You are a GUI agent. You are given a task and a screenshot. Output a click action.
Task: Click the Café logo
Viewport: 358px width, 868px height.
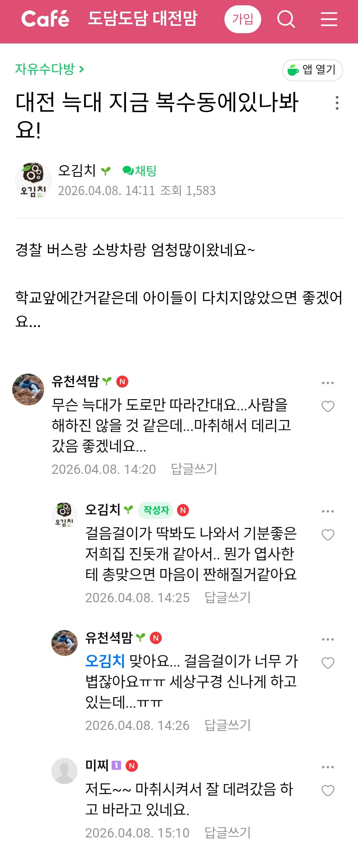45,19
